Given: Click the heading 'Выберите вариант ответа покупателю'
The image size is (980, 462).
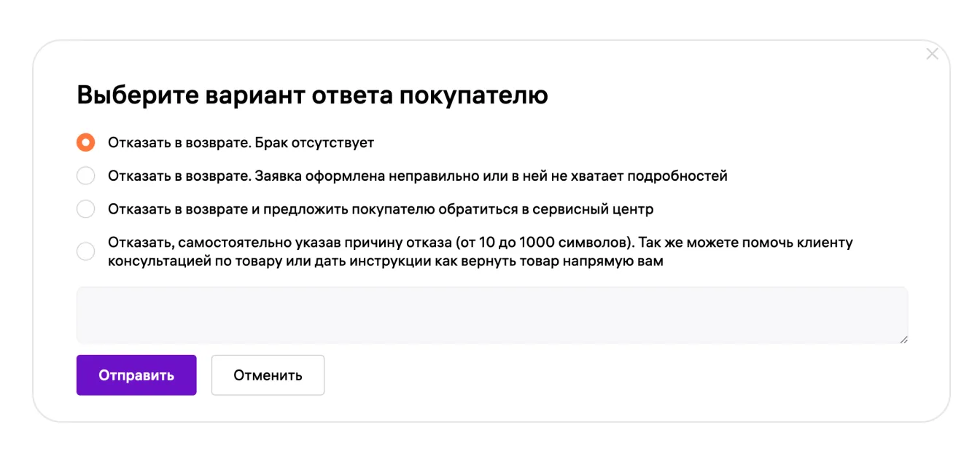Looking at the screenshot, I should coord(312,95).
